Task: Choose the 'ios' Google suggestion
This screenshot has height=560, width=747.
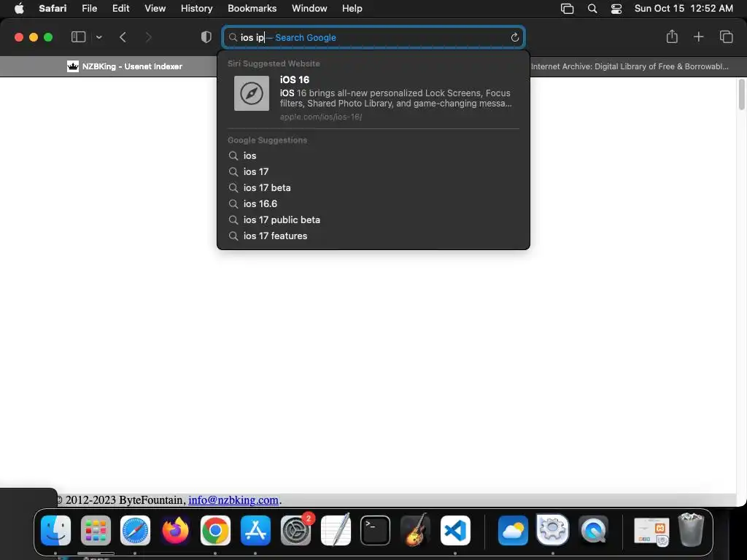Action: (x=373, y=156)
